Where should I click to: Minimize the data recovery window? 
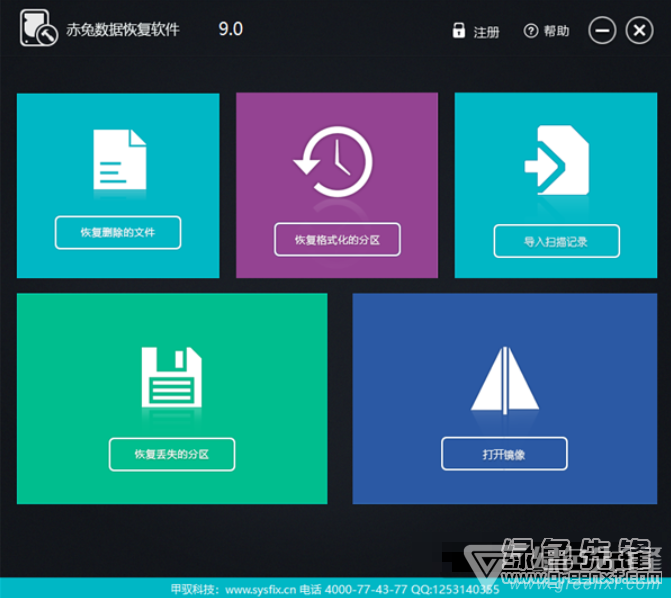[602, 31]
